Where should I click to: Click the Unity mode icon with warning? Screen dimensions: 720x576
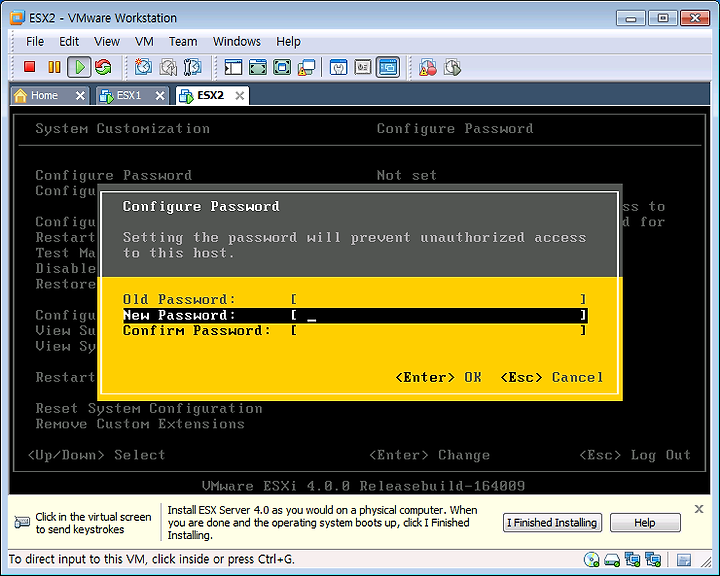[306, 68]
